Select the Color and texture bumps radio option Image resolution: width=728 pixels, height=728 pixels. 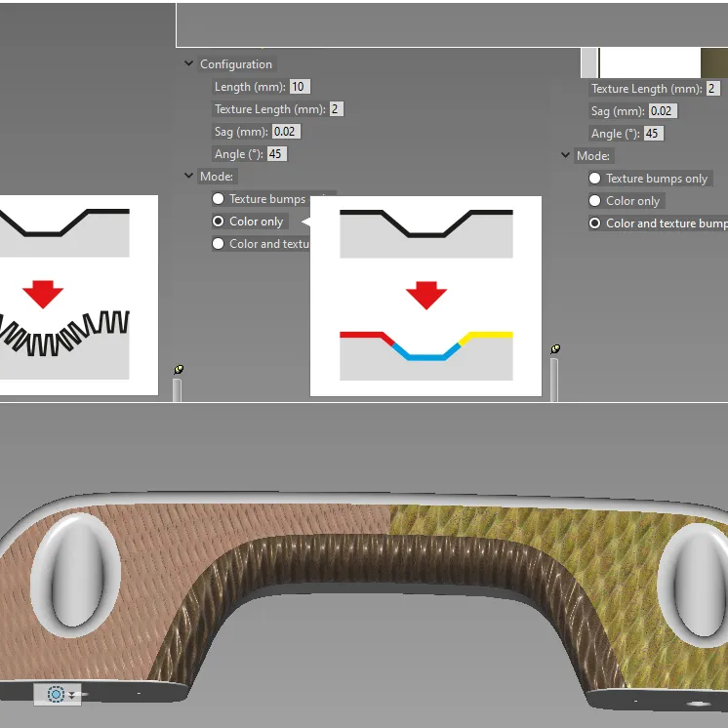tap(594, 223)
